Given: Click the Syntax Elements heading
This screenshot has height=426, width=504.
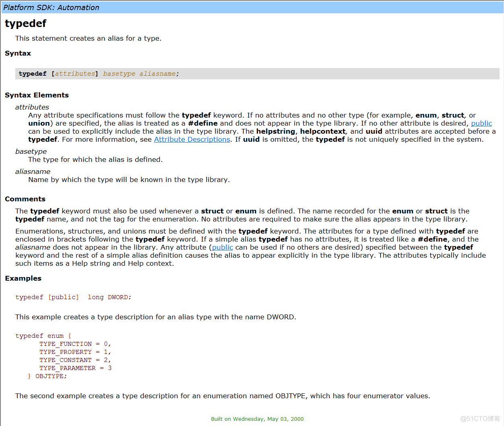Looking at the screenshot, I should pos(37,95).
